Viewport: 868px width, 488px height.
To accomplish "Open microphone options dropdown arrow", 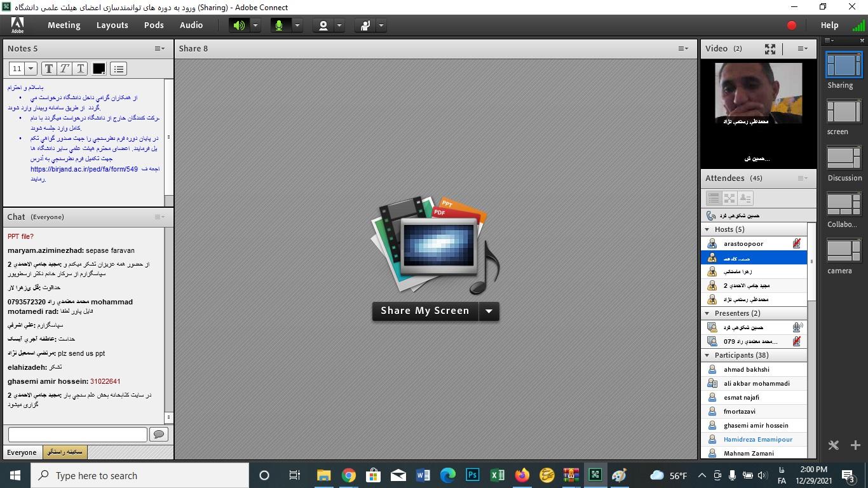I will 297,25.
